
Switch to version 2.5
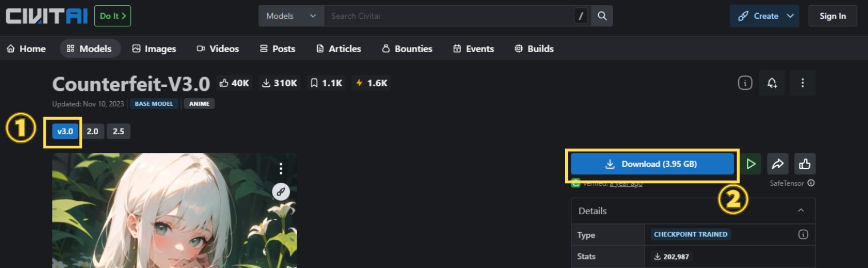[118, 131]
